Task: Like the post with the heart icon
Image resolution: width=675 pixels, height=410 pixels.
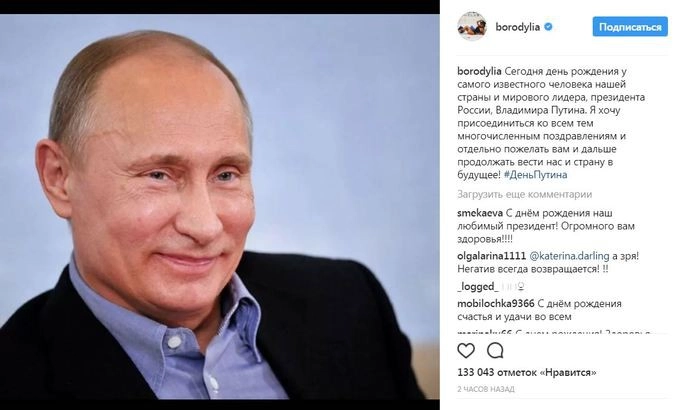Action: [x=466, y=351]
